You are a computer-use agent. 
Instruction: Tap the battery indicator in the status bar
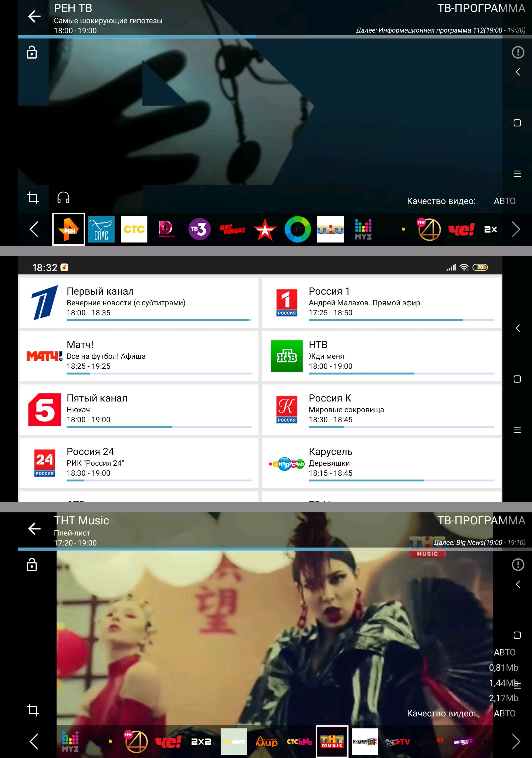coord(480,267)
